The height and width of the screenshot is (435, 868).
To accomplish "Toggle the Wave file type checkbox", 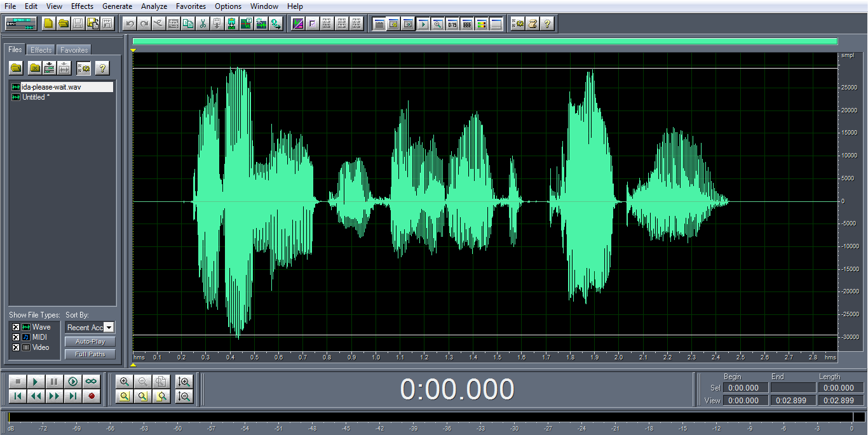I will point(16,328).
